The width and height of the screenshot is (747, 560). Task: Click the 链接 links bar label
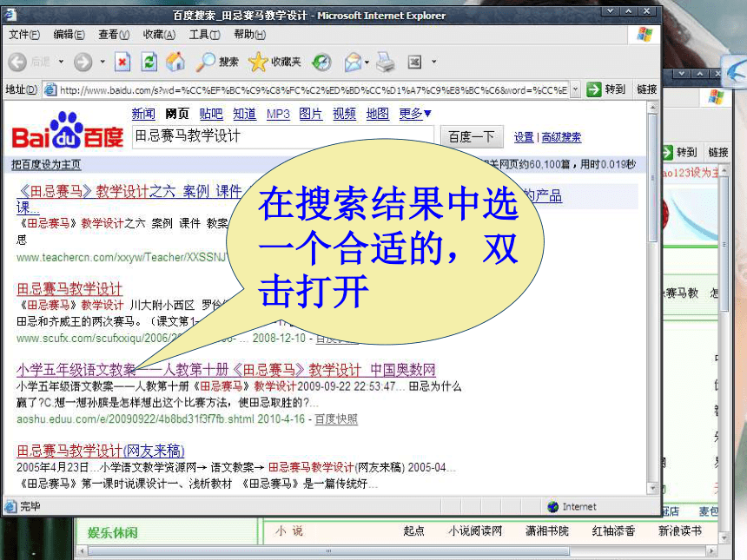tap(646, 89)
